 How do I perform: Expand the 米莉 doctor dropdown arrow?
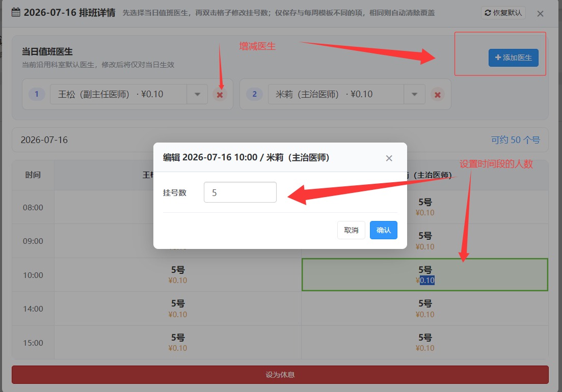[415, 94]
